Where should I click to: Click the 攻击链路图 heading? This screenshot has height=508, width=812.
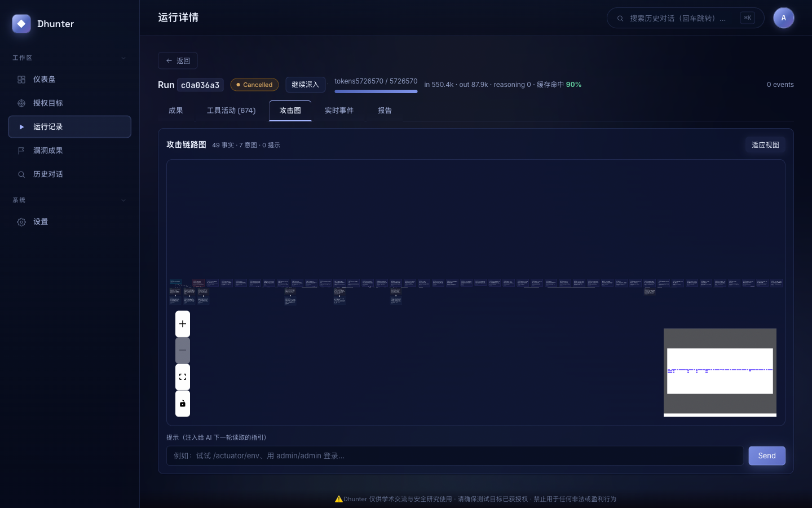click(186, 145)
